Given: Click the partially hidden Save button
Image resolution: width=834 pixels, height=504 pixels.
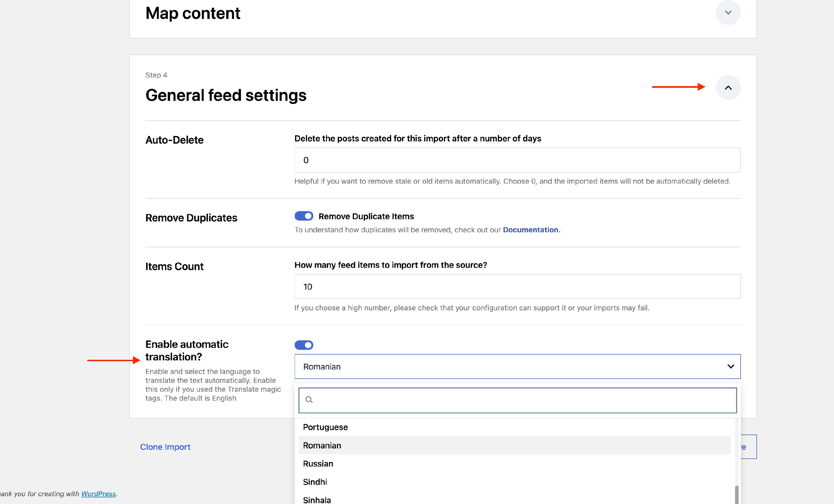Looking at the screenshot, I should (748, 447).
